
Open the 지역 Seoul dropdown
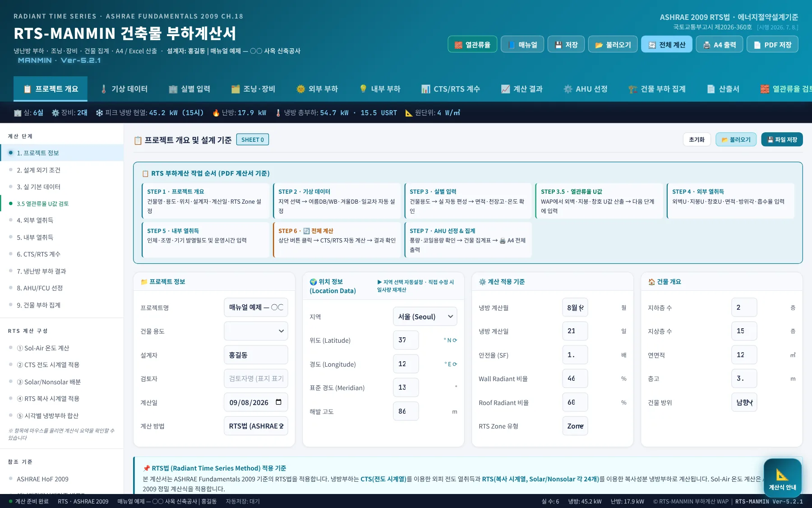pyautogui.click(x=425, y=317)
